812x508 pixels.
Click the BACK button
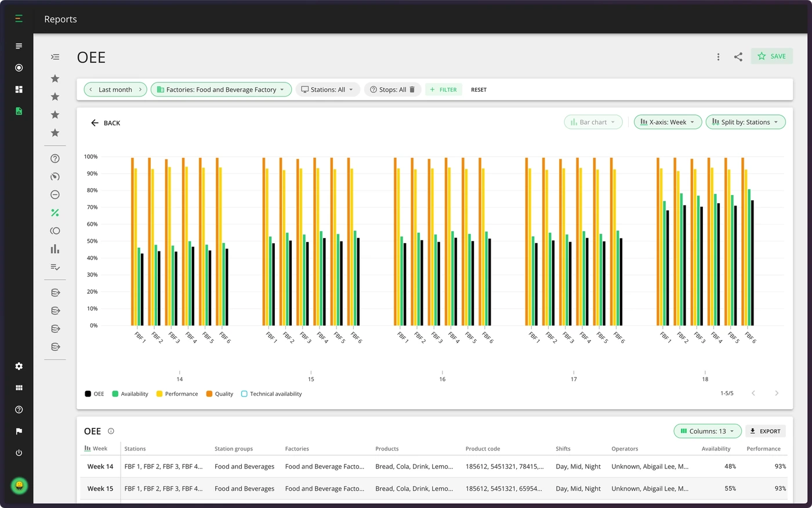(106, 123)
